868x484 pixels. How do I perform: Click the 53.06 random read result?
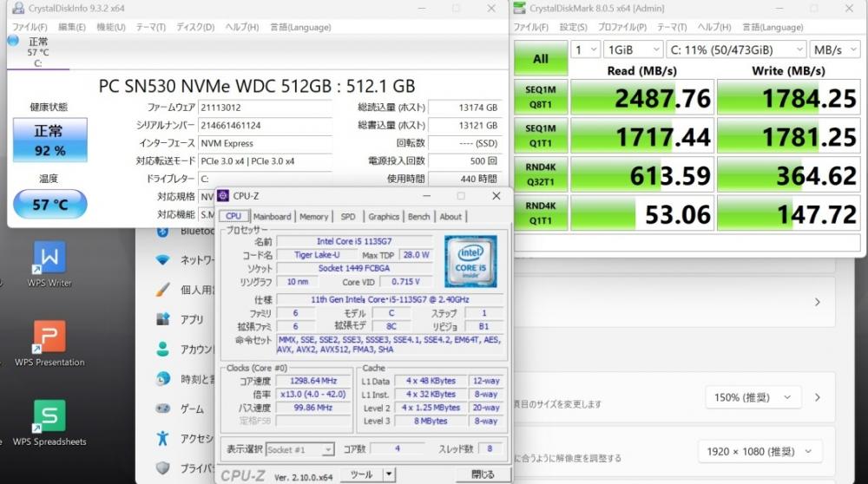click(642, 214)
